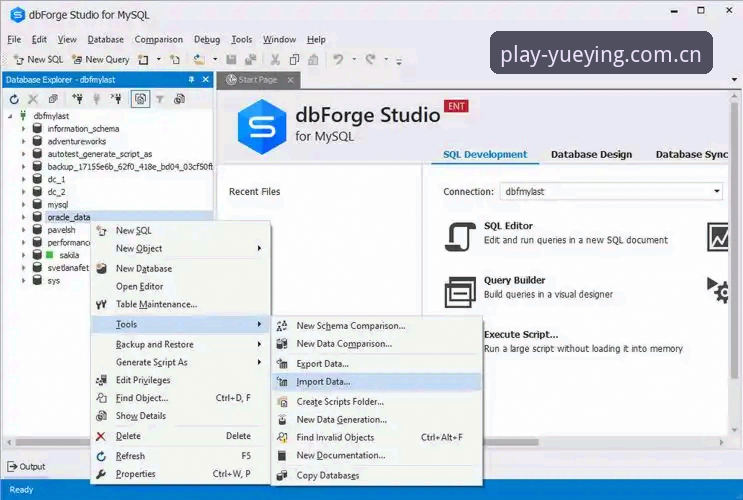This screenshot has width=743, height=500.
Task: Click the Copy icon in toolbar
Action: coord(294,60)
